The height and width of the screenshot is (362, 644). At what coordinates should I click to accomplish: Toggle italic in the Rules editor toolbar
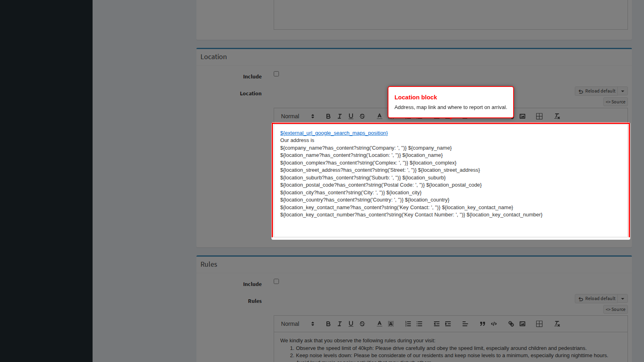point(339,324)
